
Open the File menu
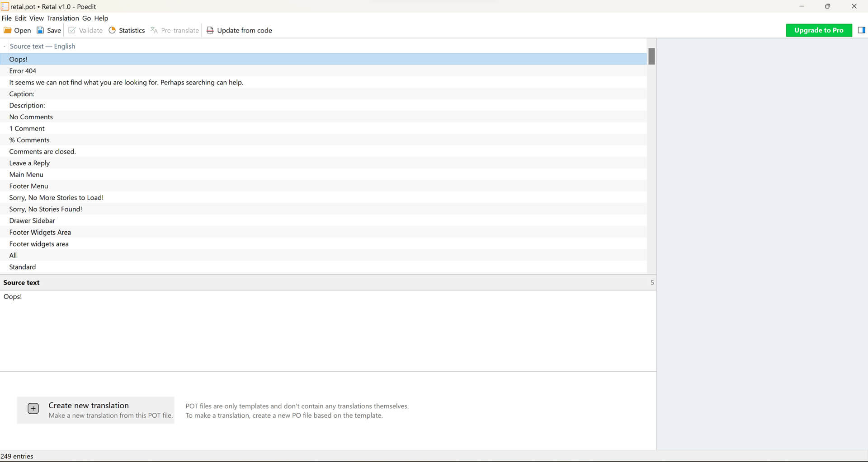[6, 18]
